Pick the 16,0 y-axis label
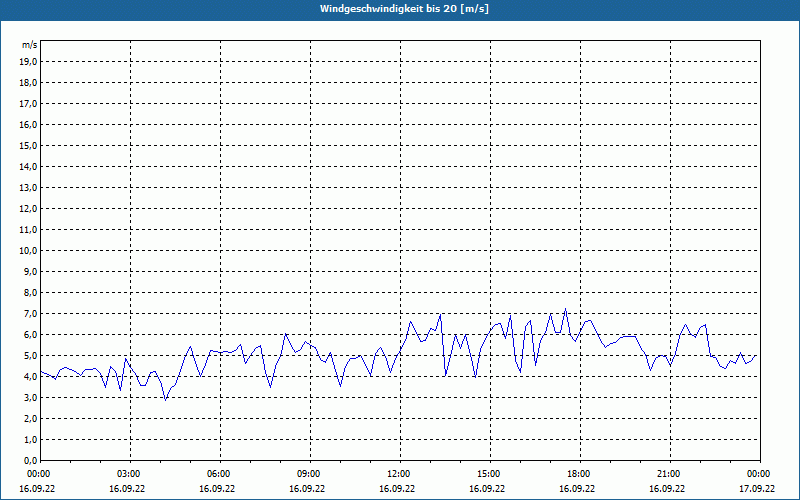The image size is (800, 500). tap(28, 124)
